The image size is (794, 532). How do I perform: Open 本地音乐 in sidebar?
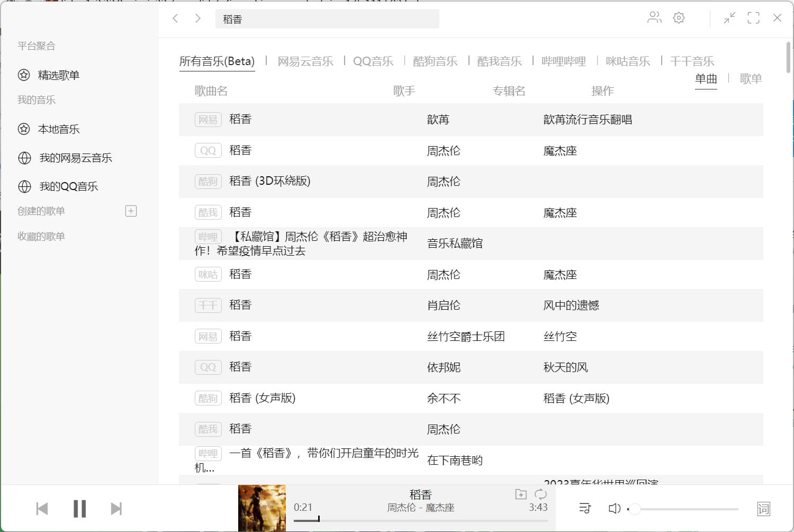click(59, 129)
